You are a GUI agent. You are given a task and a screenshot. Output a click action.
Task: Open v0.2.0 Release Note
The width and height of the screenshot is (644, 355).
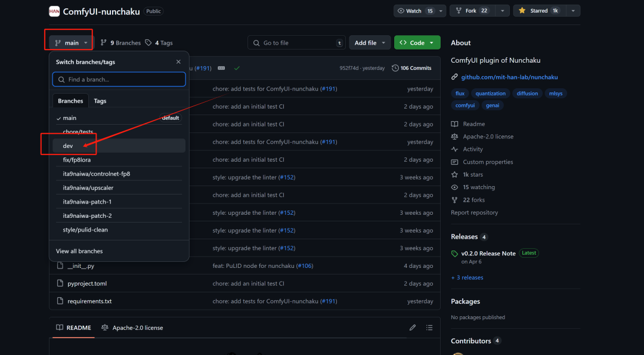coord(488,254)
